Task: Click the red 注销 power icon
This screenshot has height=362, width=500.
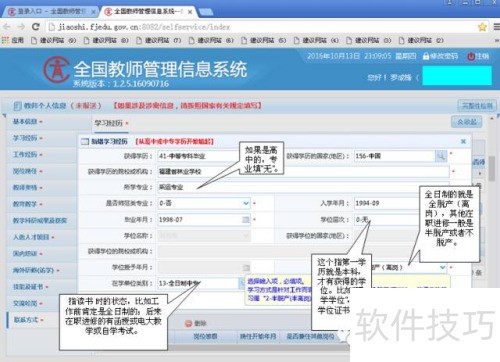Action: pos(471,56)
